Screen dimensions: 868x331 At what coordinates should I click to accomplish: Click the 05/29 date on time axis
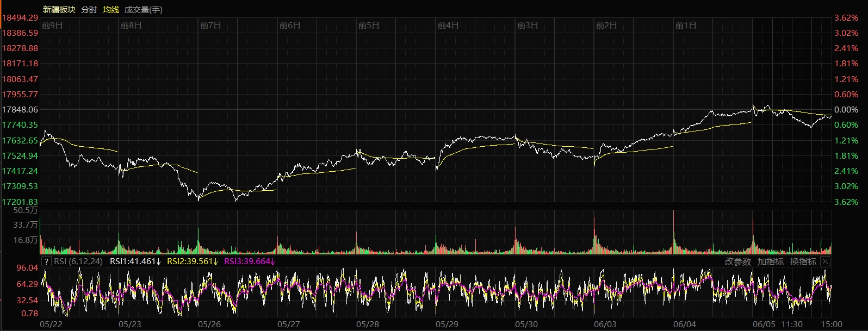click(x=447, y=324)
